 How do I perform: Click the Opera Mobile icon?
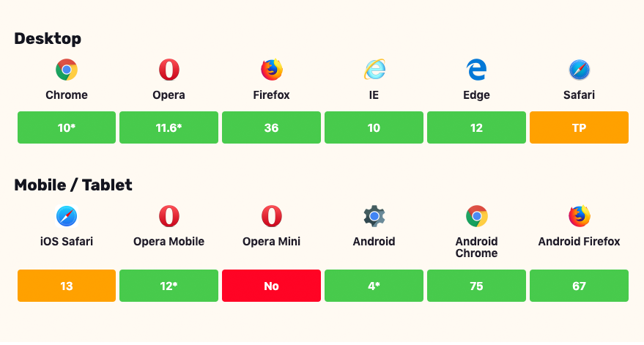[x=169, y=217]
